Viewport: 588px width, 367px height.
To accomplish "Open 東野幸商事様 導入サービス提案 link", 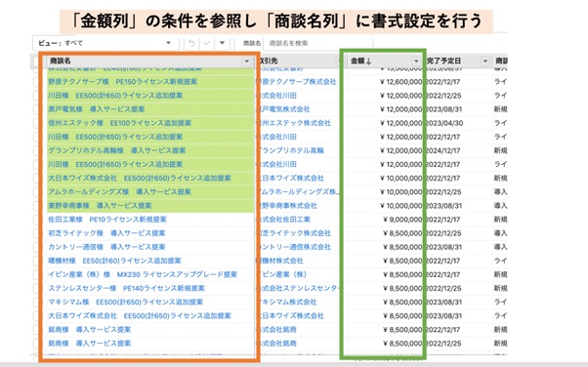I will click(x=100, y=206).
